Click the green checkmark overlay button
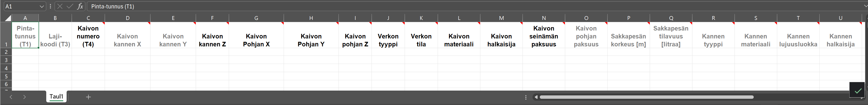868x105 pixels. point(857,91)
